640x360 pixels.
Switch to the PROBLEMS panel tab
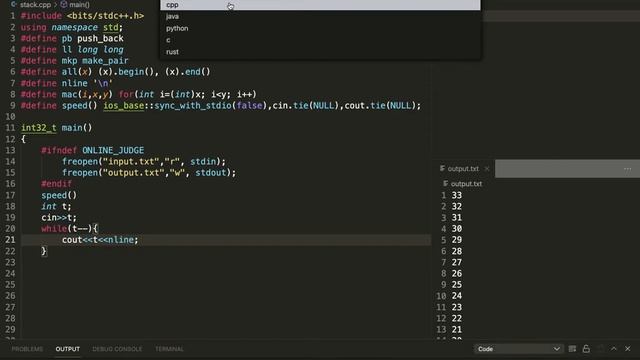click(x=27, y=349)
